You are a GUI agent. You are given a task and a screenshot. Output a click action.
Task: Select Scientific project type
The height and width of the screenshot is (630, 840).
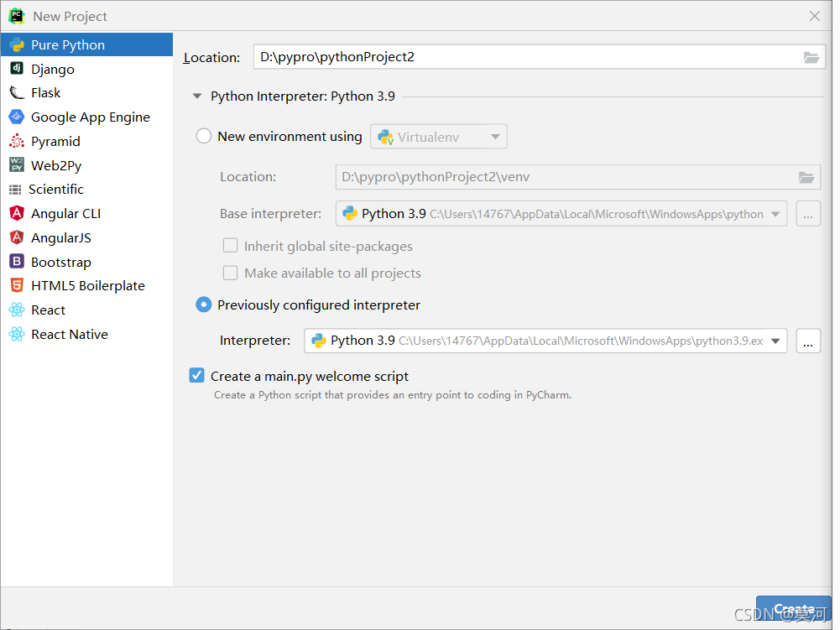click(x=86, y=189)
